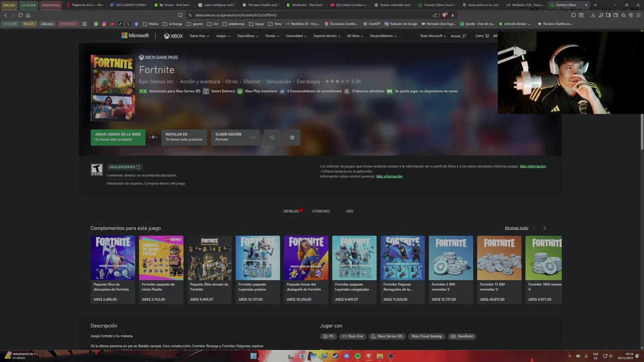
Task: Open the browser hamburger menu
Action: [x=638, y=15]
